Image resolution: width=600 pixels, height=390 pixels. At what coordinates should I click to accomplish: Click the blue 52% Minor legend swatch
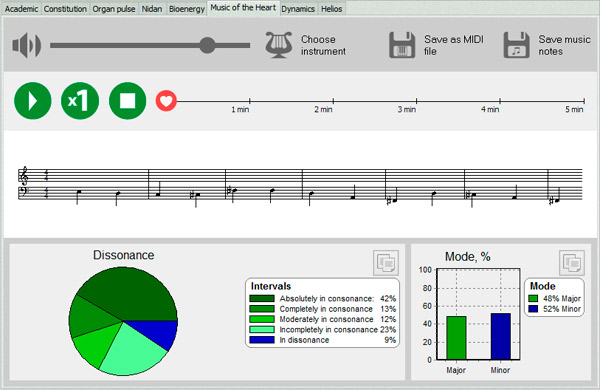coord(533,309)
